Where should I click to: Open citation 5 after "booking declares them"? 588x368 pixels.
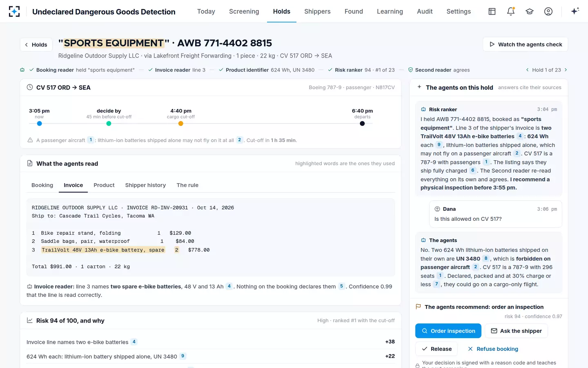click(341, 286)
